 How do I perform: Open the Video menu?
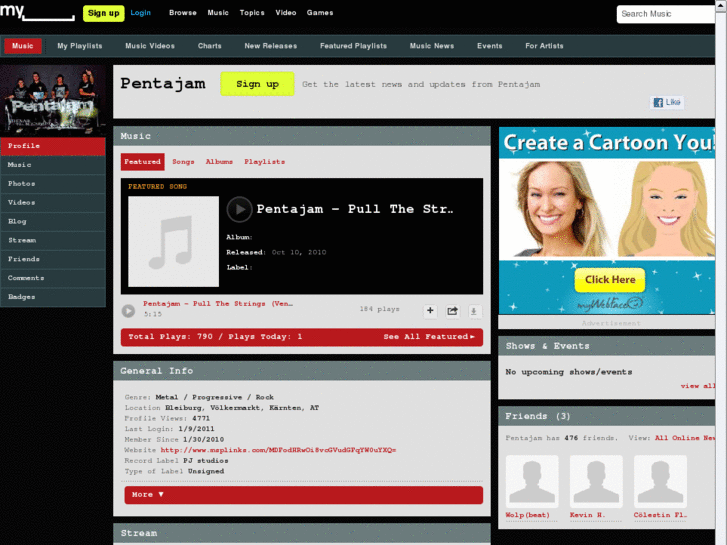coord(286,13)
